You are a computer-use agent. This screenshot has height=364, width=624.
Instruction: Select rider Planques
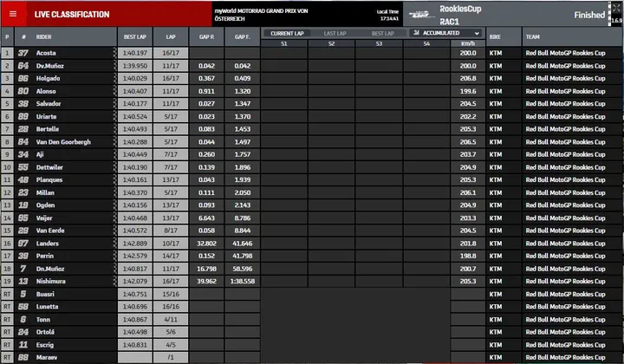49,179
